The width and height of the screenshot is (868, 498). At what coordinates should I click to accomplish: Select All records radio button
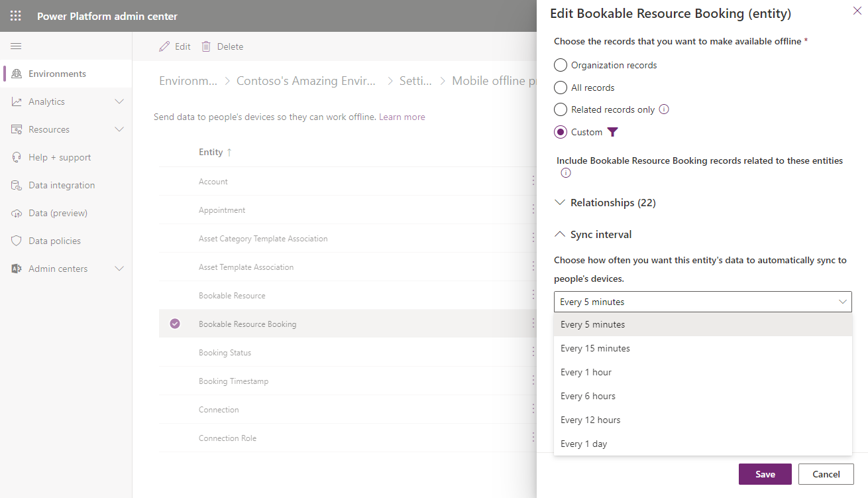(x=561, y=88)
